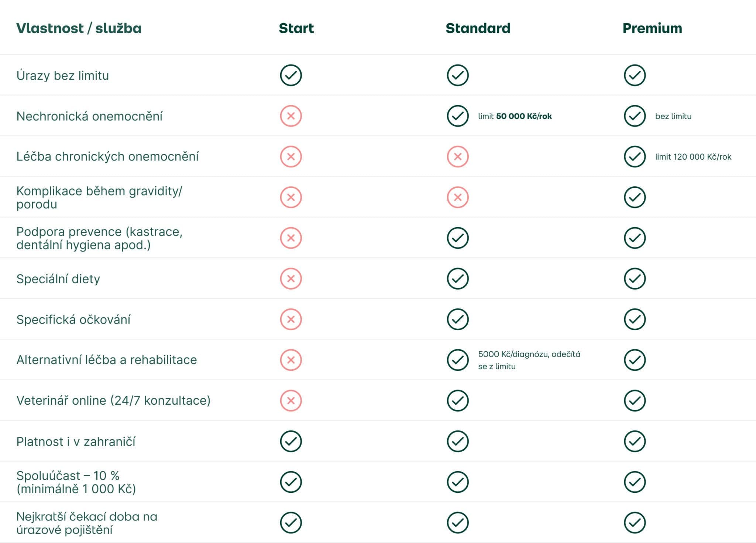The width and height of the screenshot is (756, 543).
Task: Click Start checkmark for Platnost i v zahraničí
Action: pos(291,441)
